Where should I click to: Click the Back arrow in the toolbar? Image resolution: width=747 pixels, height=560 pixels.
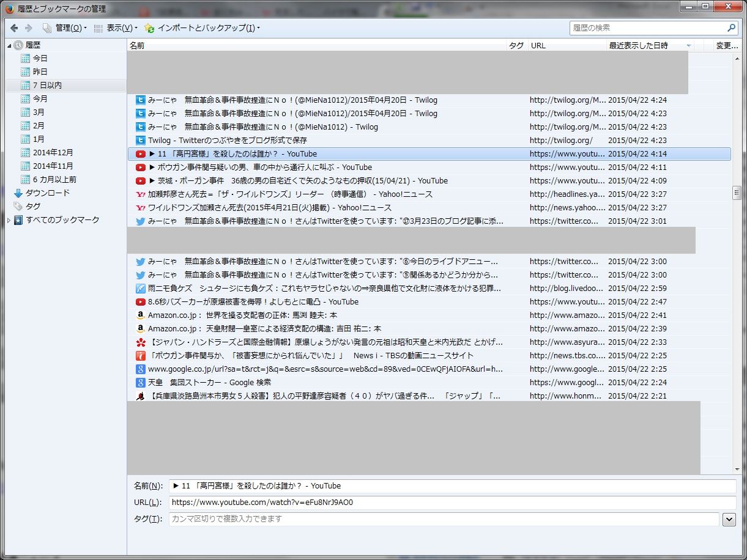click(x=13, y=28)
